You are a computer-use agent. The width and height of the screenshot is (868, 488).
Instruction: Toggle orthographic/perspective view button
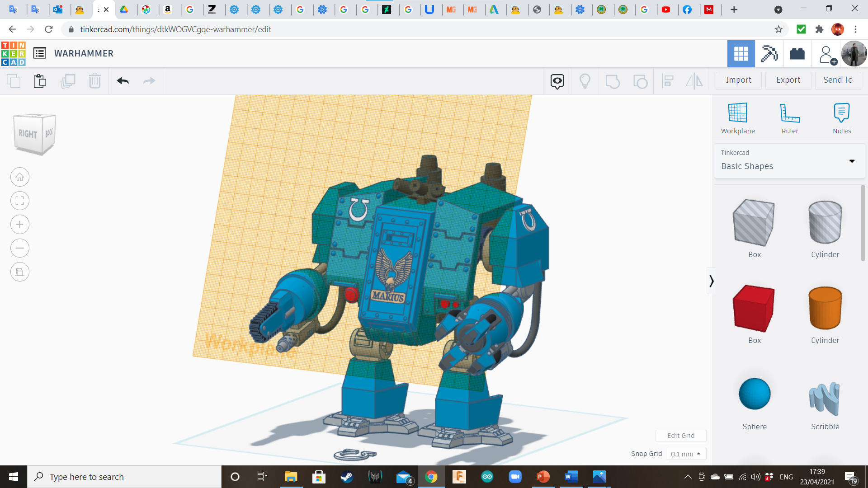pos(20,272)
